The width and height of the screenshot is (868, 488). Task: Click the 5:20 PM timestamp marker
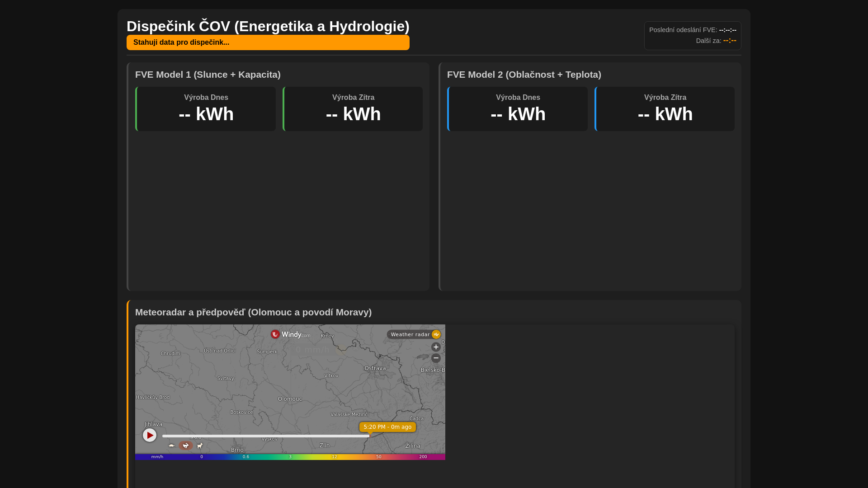click(x=387, y=427)
